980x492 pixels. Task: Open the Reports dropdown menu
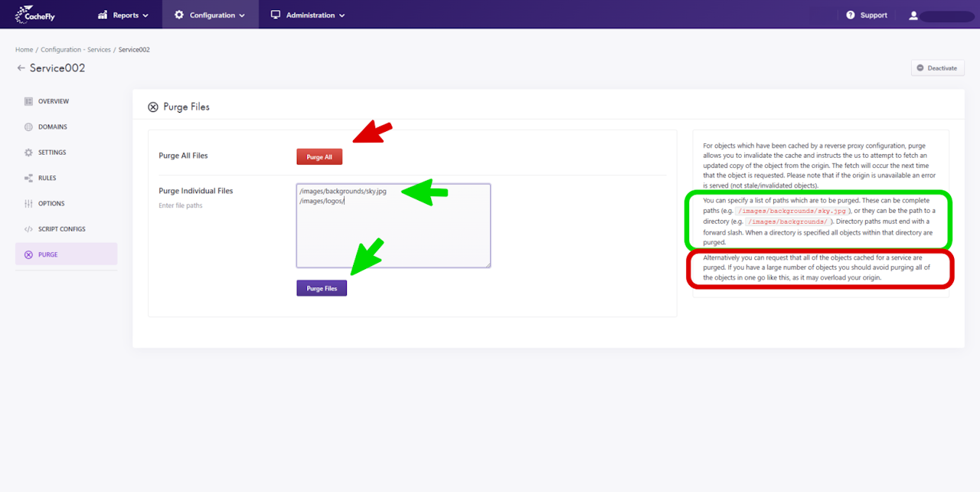(123, 15)
